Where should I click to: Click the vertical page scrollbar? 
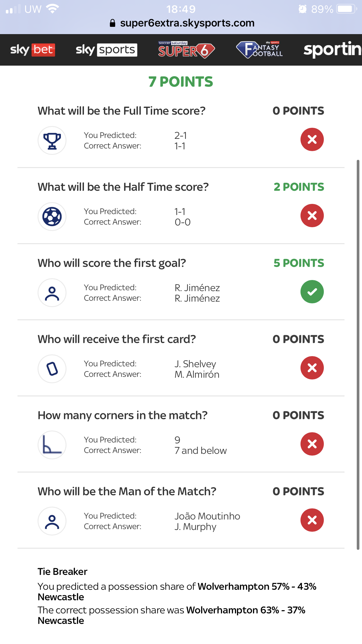click(358, 355)
